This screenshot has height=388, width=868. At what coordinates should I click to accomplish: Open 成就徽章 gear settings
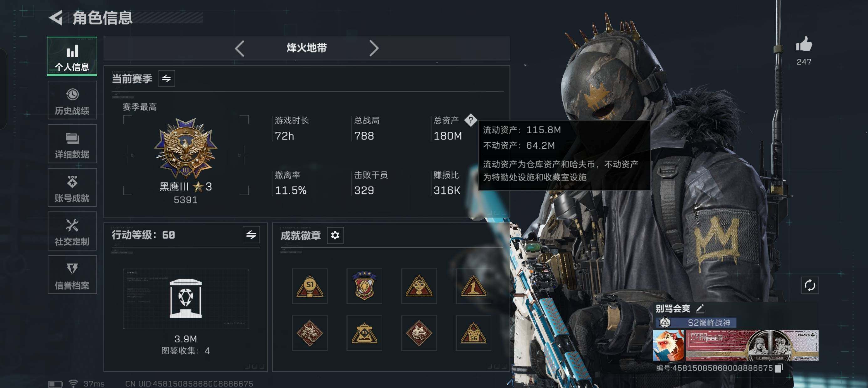335,235
